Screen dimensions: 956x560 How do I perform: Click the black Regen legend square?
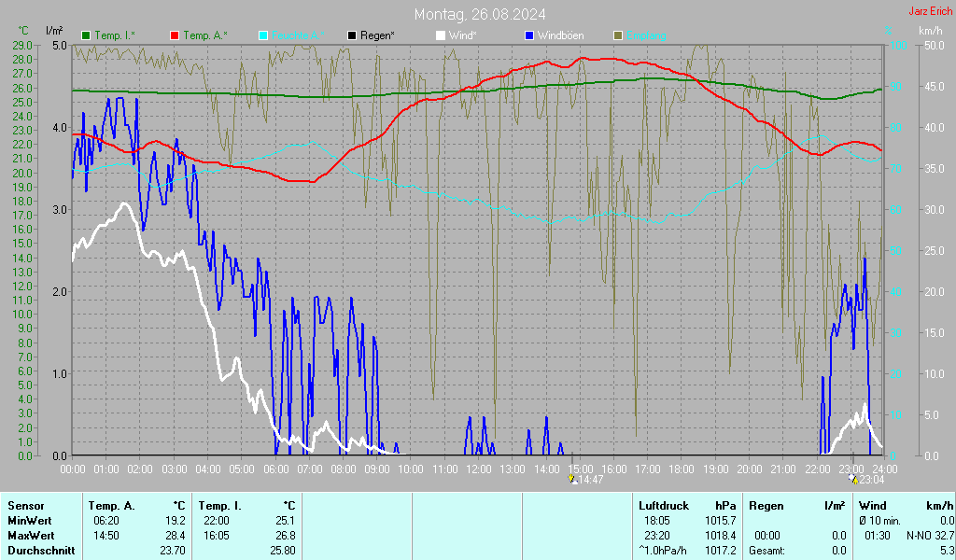[351, 35]
